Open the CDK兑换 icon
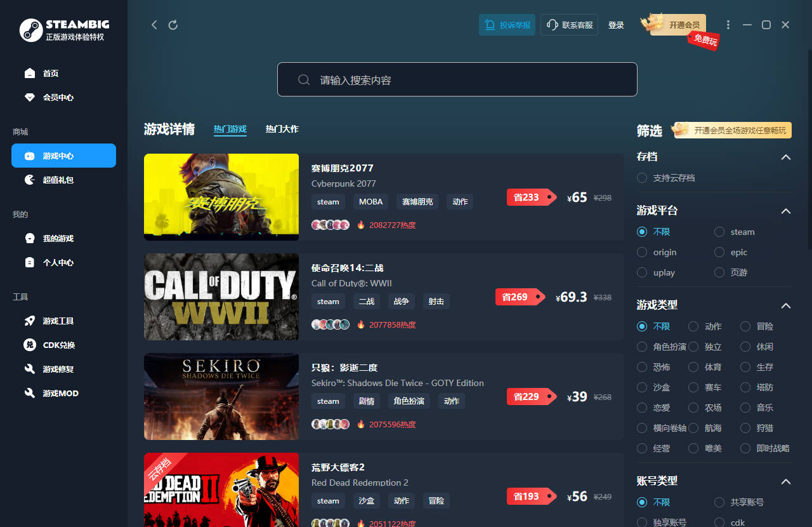The height and width of the screenshot is (527, 812). pos(30,345)
